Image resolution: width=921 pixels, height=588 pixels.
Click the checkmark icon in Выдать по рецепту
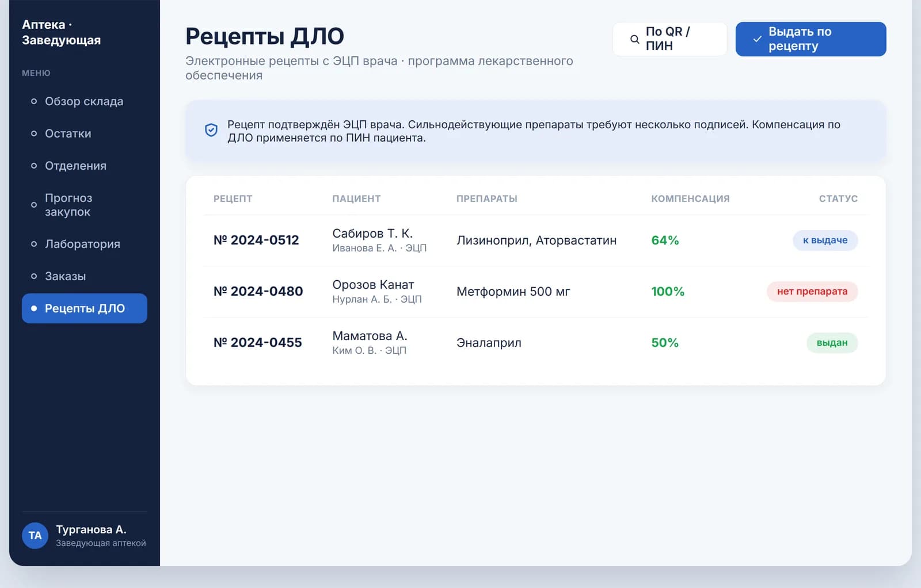click(x=758, y=39)
